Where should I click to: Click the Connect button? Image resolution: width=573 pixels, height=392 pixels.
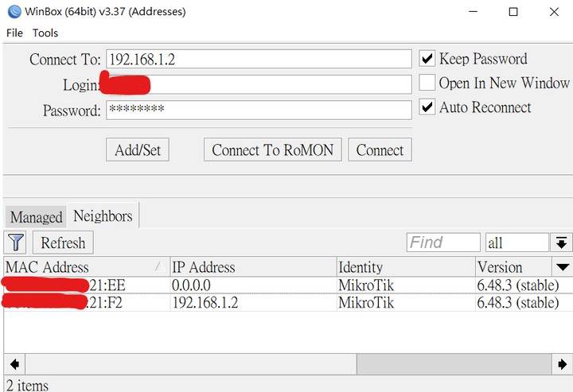(x=380, y=149)
